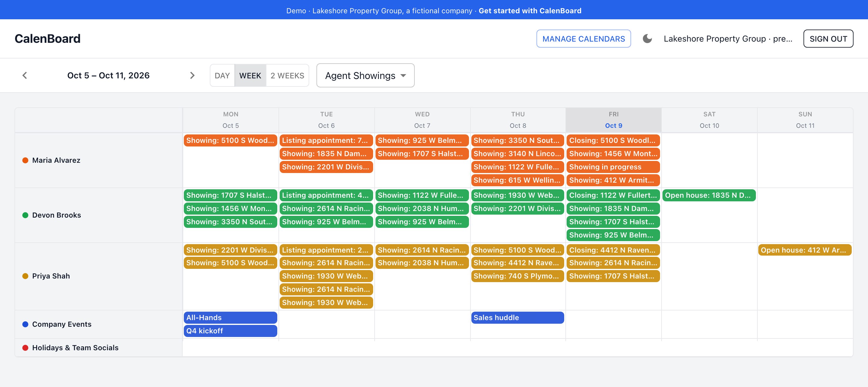Open Priya's Showing: 4412 N Rave event
The height and width of the screenshot is (387, 868).
tap(517, 263)
